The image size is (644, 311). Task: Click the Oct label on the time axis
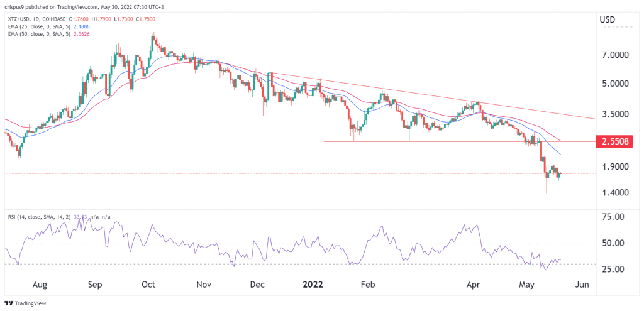click(148, 285)
